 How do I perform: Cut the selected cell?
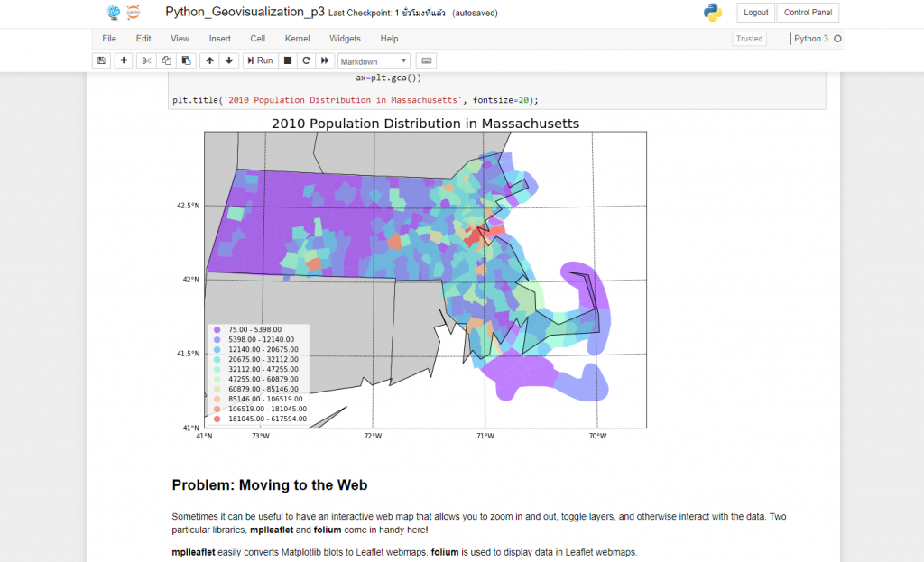click(x=144, y=60)
